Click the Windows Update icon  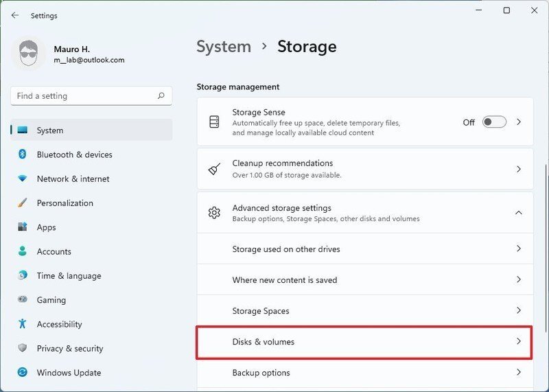[23, 373]
